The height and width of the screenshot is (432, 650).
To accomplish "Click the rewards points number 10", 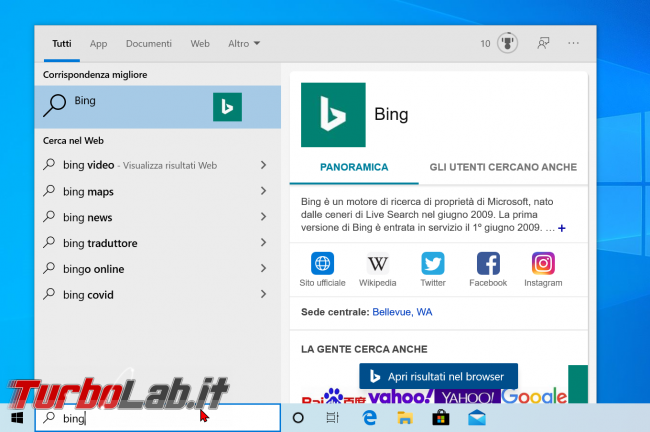I will (x=485, y=44).
